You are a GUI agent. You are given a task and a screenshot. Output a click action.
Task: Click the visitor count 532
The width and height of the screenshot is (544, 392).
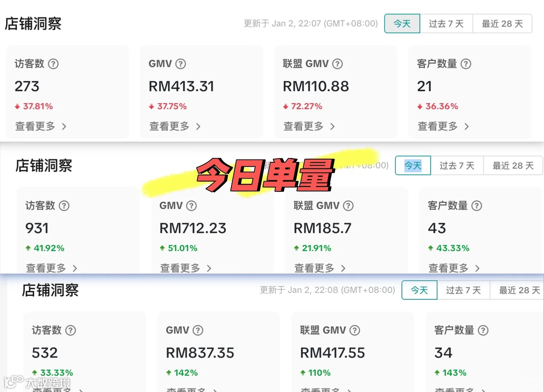click(45, 353)
